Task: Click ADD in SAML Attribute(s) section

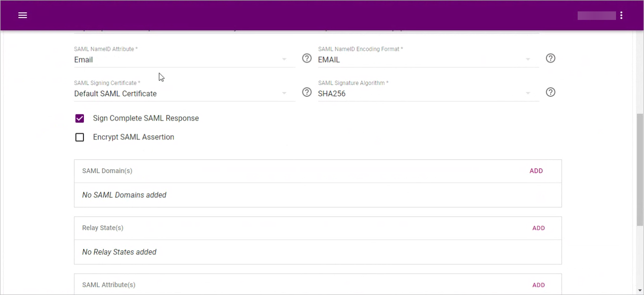Action: coord(538,285)
